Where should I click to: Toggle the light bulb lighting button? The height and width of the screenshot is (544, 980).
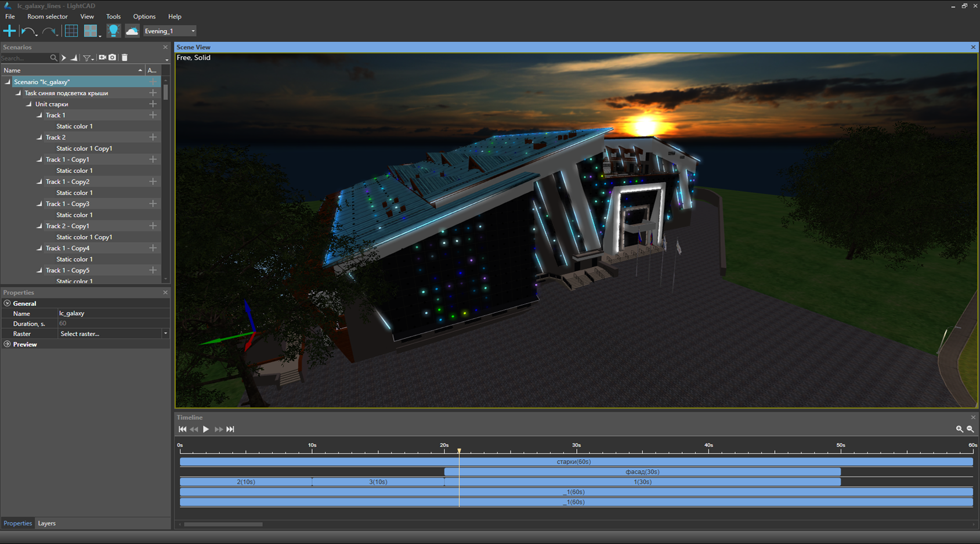click(114, 31)
